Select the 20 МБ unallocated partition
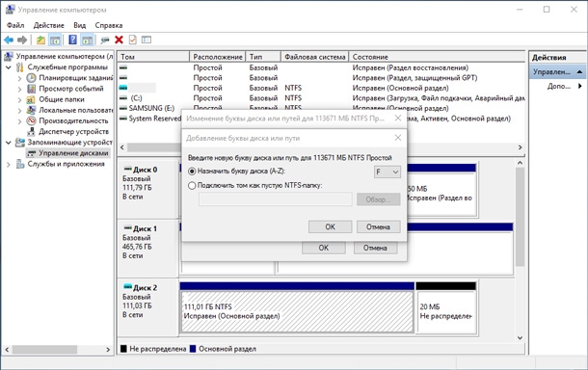Viewport: 588px width, 370px height. (446, 312)
